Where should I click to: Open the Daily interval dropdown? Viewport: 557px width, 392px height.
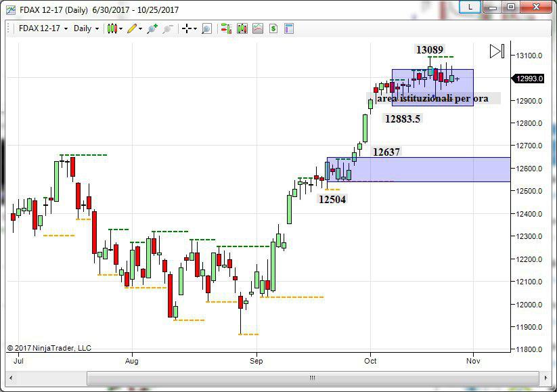86,28
